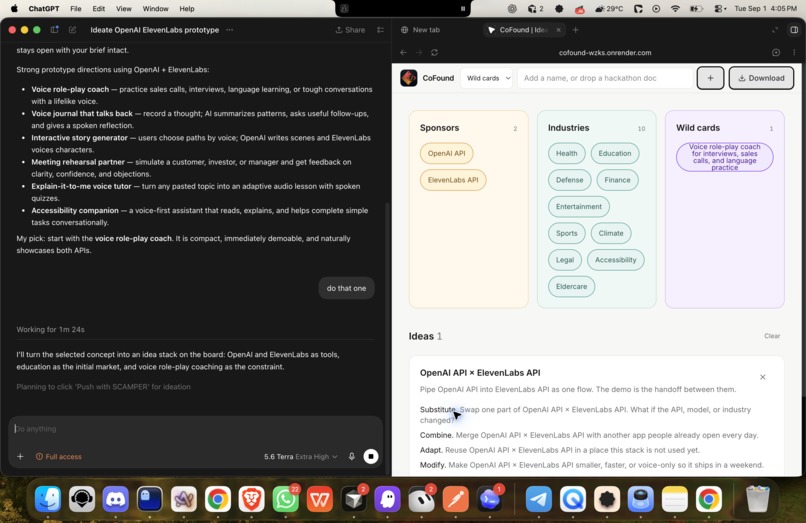The height and width of the screenshot is (523, 806).
Task: Open Discord from the Dock
Action: point(116,499)
